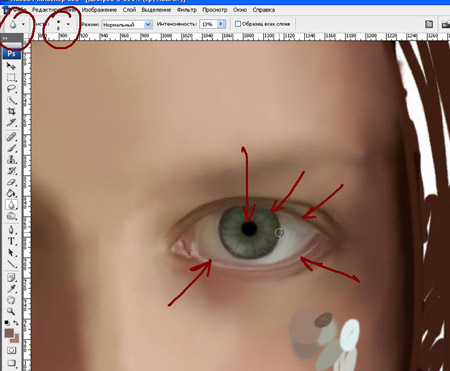The image size is (450, 371).
Task: Toggle Quick Mask mode
Action: click(x=11, y=350)
